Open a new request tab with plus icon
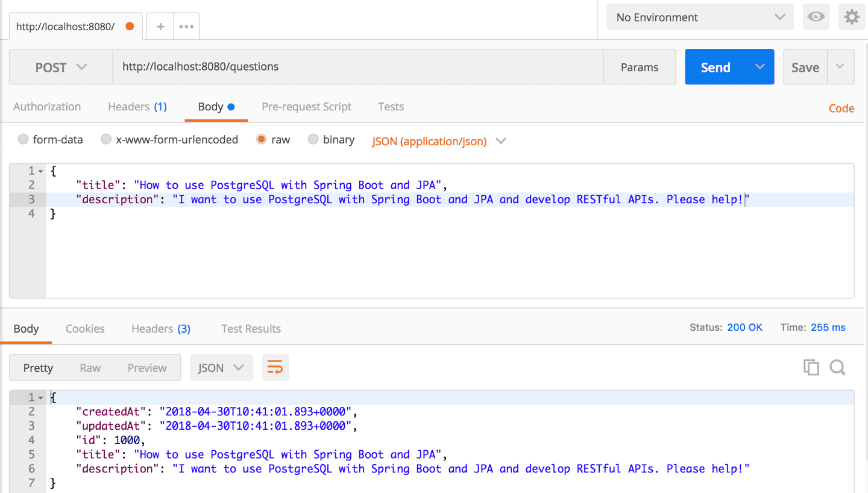The image size is (868, 493). coord(160,27)
